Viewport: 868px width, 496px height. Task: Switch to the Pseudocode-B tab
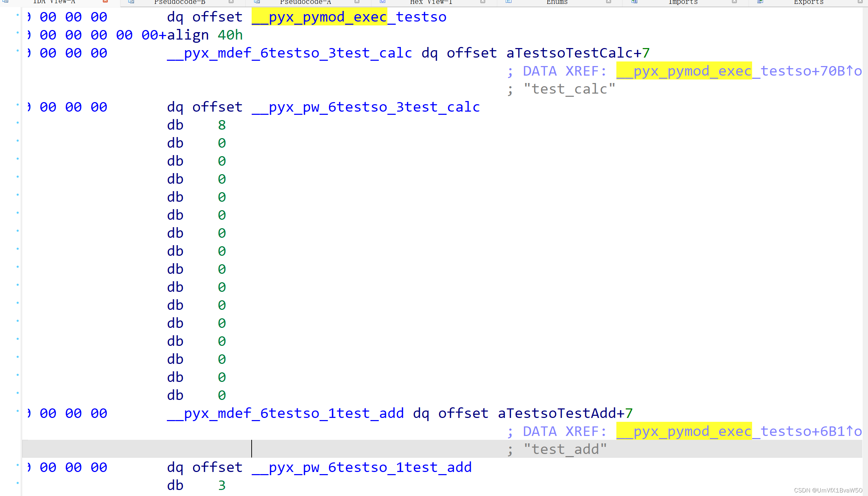coord(180,2)
